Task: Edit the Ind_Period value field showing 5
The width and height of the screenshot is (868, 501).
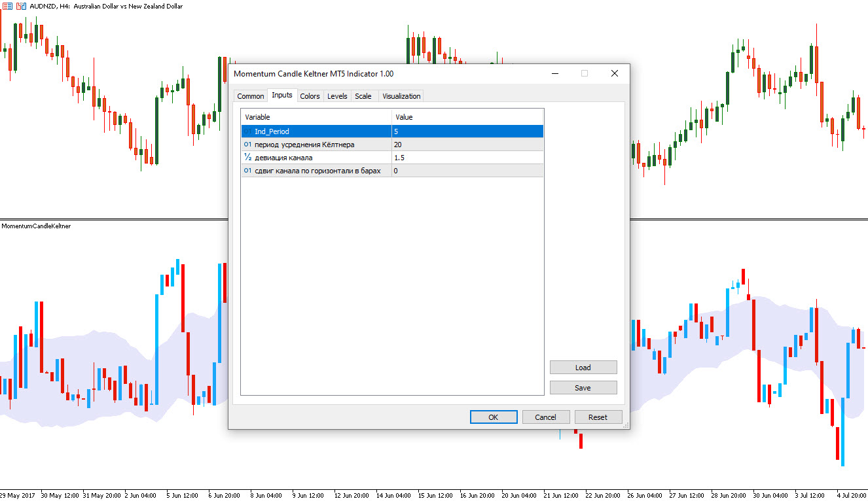Action: click(x=467, y=131)
